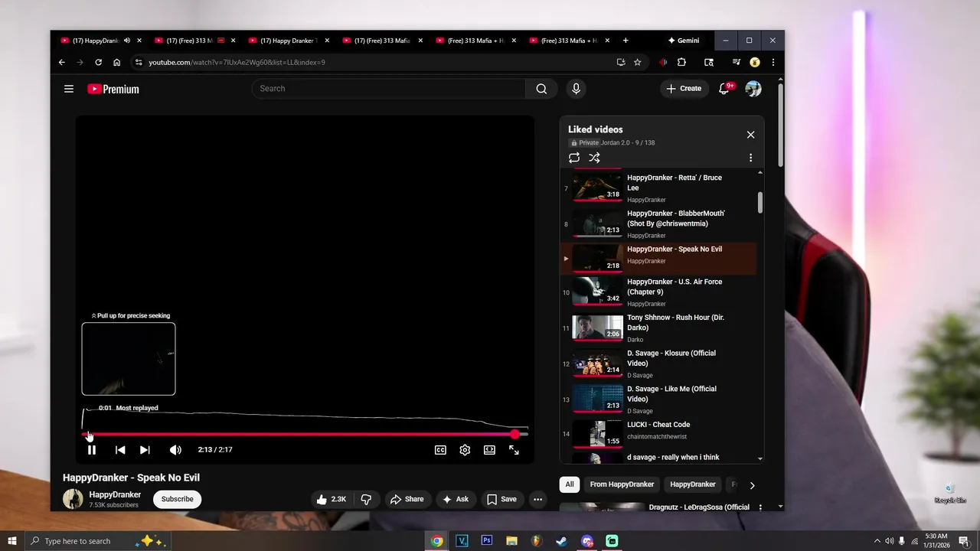Screen dimensions: 980x551
Task: Play 'D. Savage - Like Me (Official Video)'
Action: 658,399
